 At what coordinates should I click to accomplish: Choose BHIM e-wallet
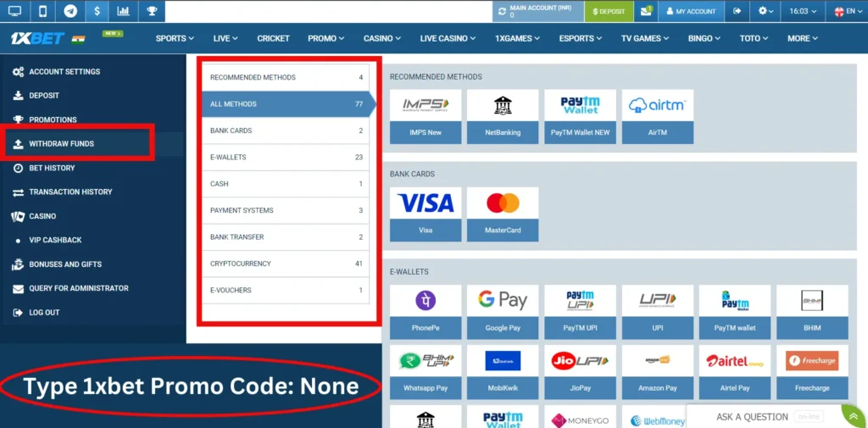(812, 312)
